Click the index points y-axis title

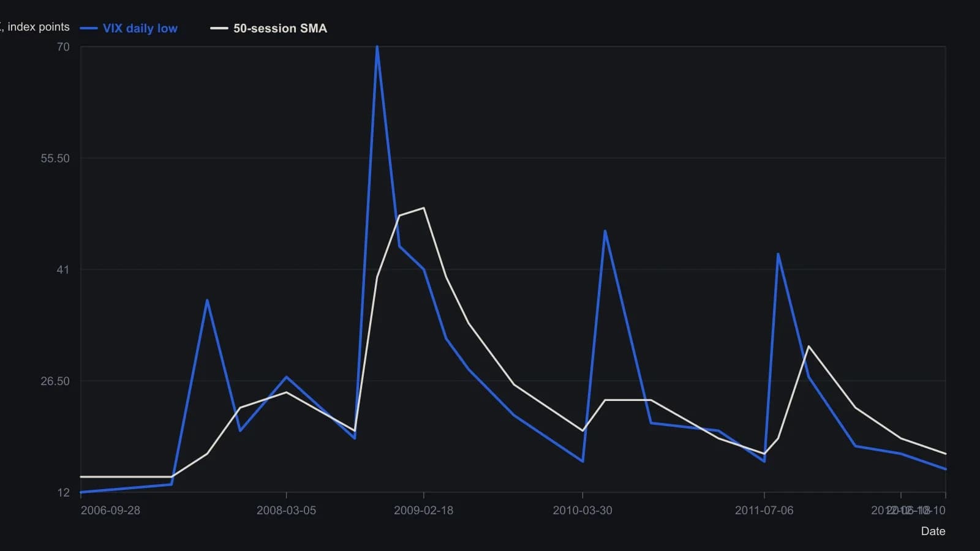(35, 27)
